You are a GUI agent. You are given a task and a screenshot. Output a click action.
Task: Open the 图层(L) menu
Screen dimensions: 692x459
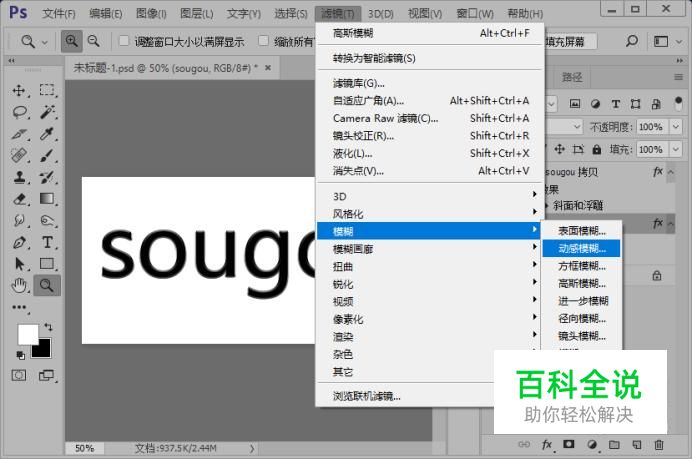[197, 14]
